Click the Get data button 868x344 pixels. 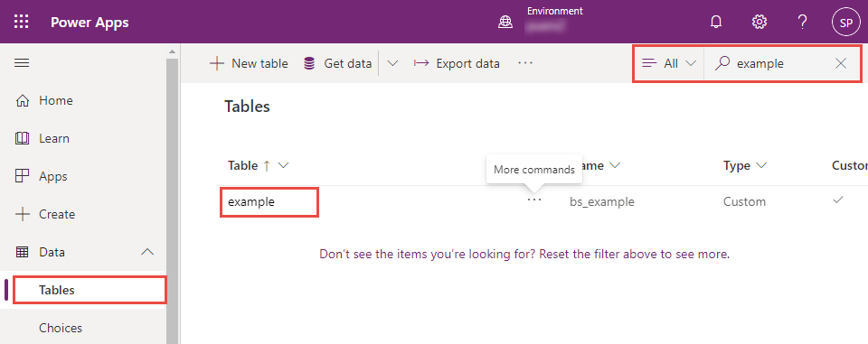337,63
